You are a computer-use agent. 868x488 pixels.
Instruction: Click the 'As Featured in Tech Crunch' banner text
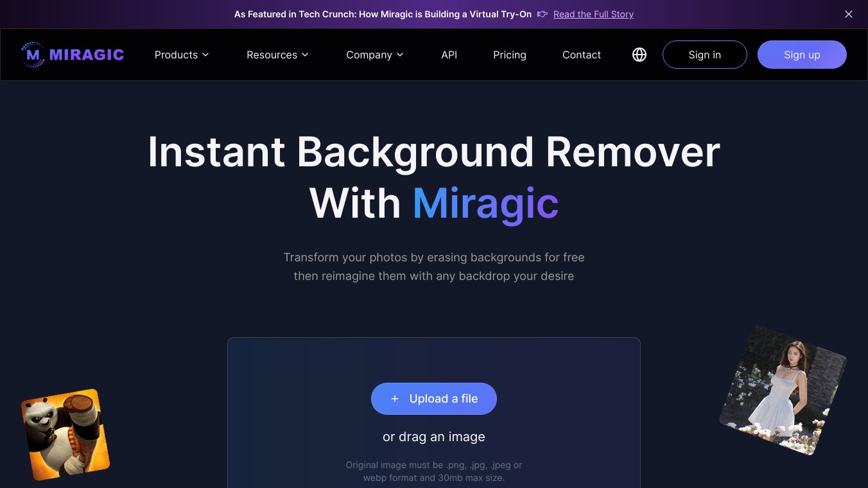[x=383, y=14]
